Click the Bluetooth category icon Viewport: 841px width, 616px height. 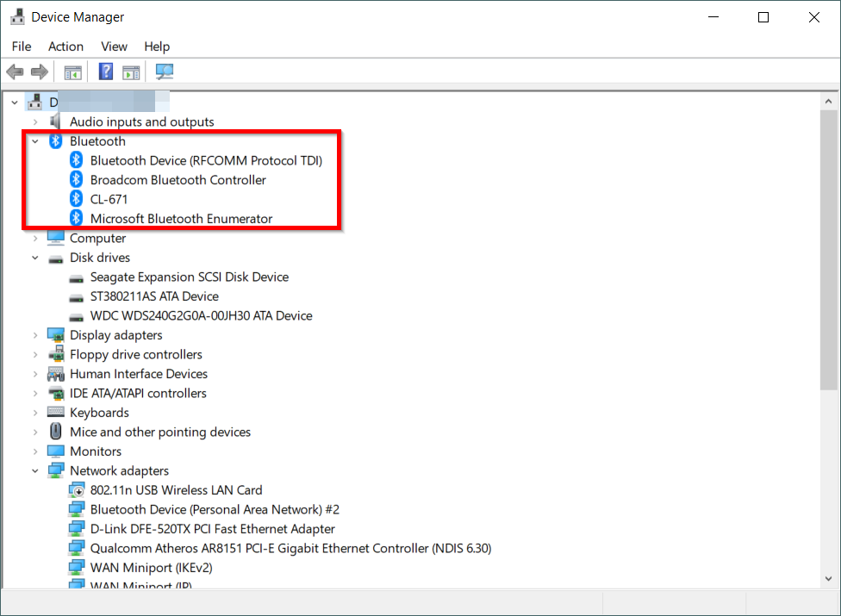click(x=55, y=141)
